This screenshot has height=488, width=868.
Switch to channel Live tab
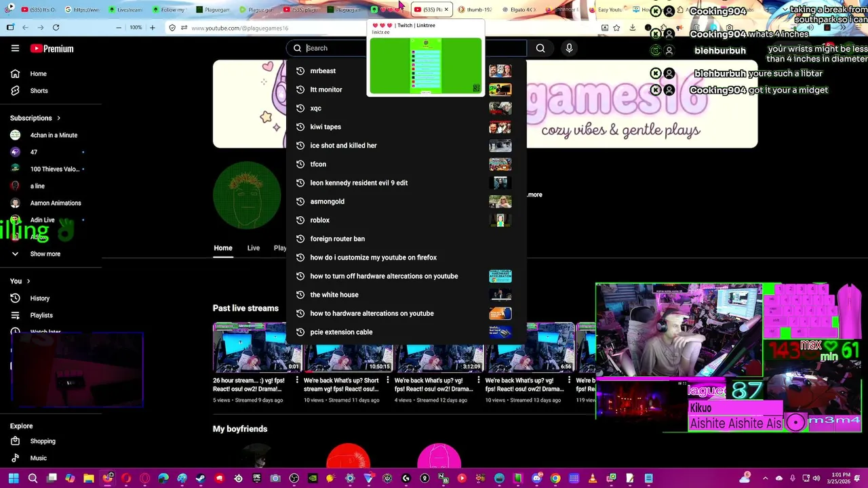(253, 248)
